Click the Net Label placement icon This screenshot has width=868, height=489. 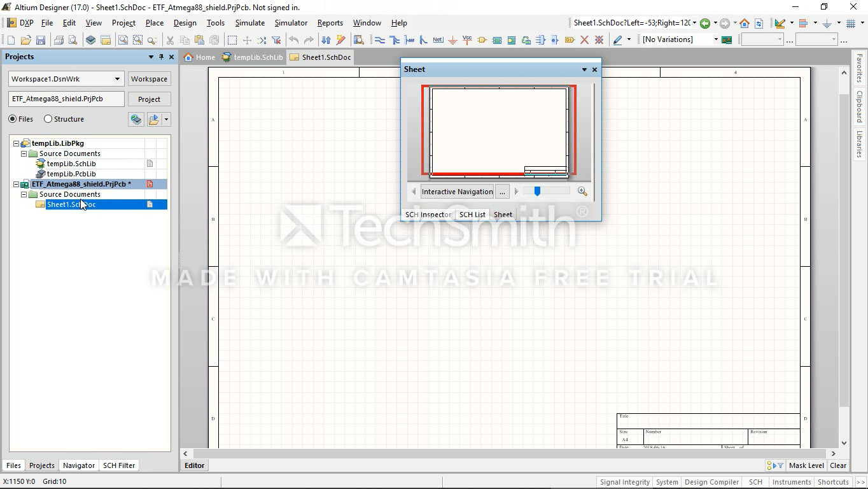click(x=438, y=40)
